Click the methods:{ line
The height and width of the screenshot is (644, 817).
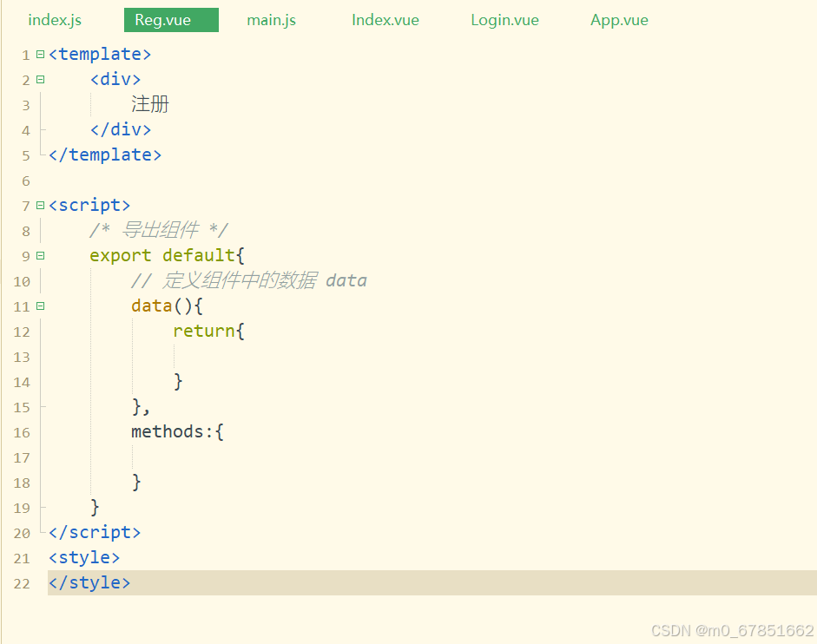click(178, 431)
